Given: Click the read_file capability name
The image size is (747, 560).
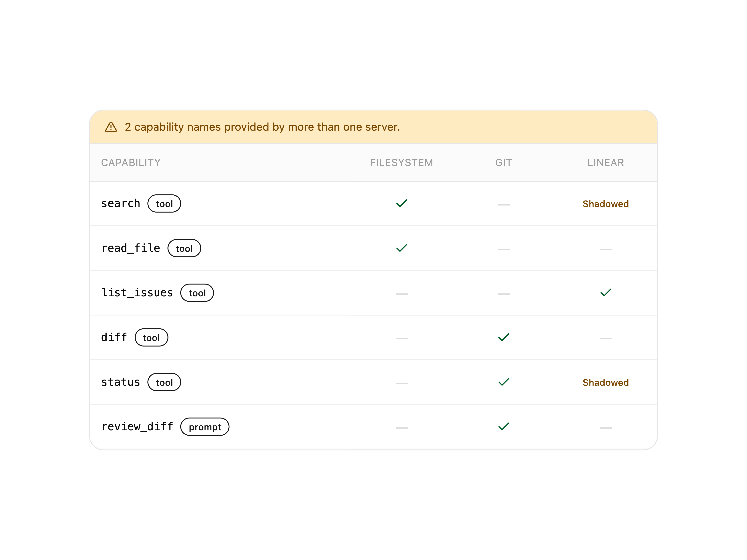Looking at the screenshot, I should pyautogui.click(x=131, y=248).
